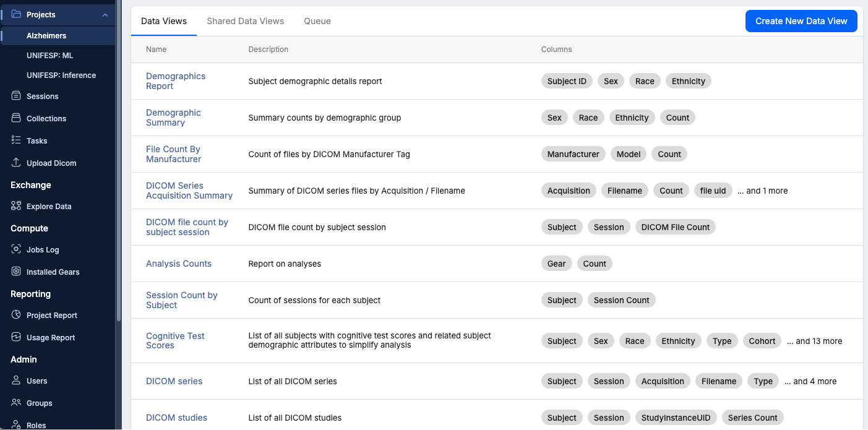
Task: Click the StudyInstanceUID column chip
Action: click(676, 418)
